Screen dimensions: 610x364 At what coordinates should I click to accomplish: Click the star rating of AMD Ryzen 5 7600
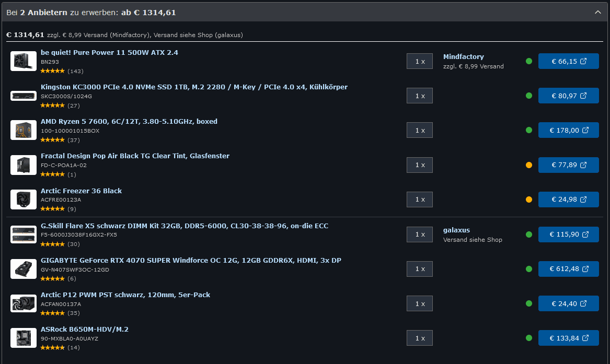click(52, 140)
